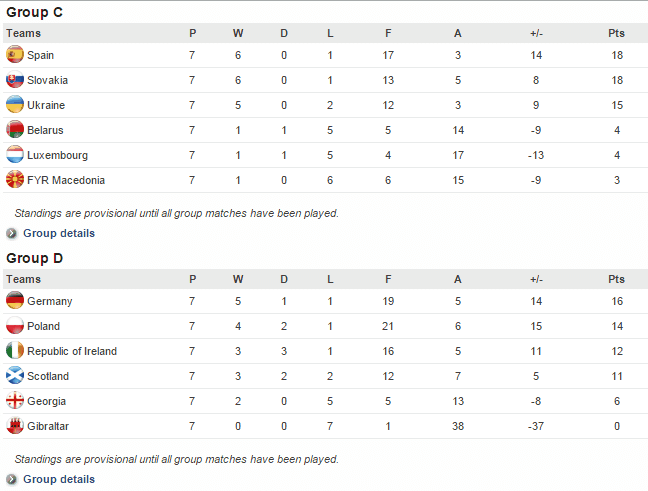
Task: Click the Belarus flag icon
Action: pos(15,130)
